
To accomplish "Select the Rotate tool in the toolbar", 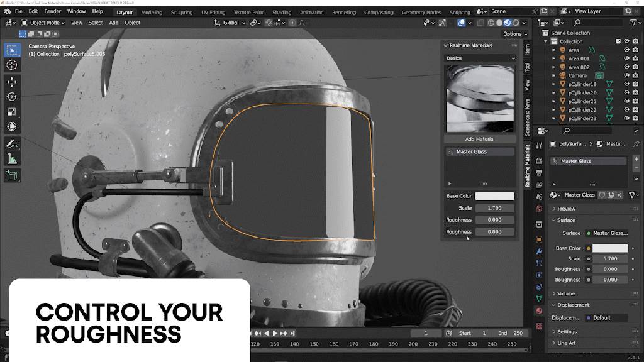I will (12, 97).
